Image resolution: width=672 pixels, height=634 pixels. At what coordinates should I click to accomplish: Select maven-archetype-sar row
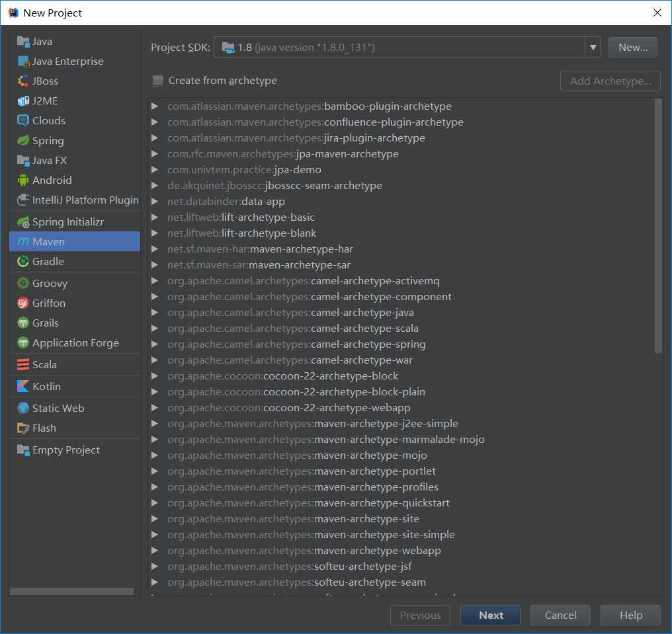pos(401,264)
